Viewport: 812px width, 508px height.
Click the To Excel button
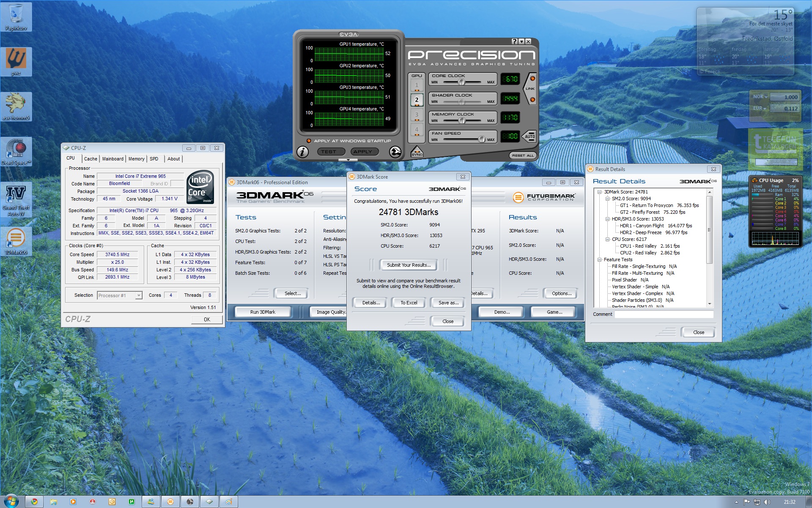(x=409, y=303)
